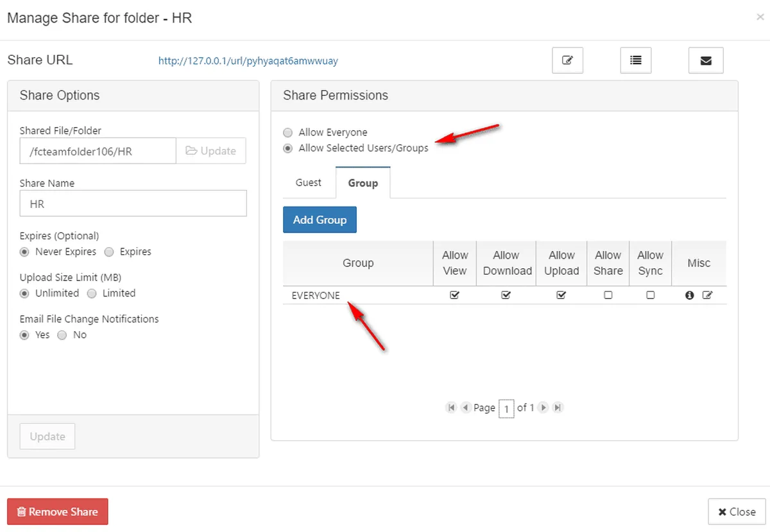Click the edit share URL icon
The image size is (770, 532).
(567, 60)
